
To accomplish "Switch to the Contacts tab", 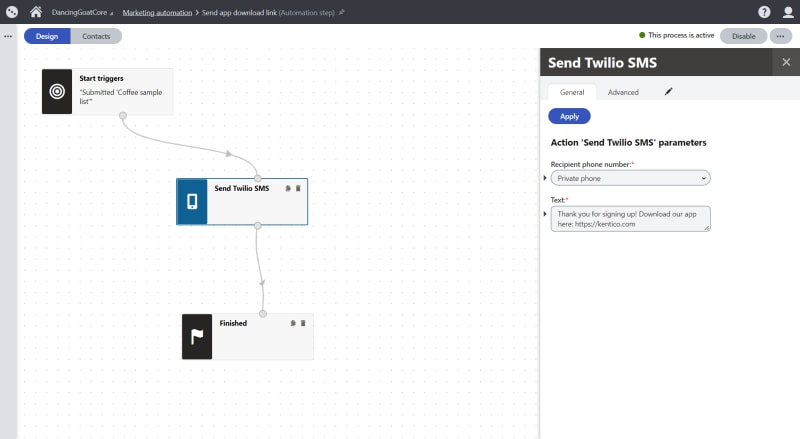I will pos(96,36).
